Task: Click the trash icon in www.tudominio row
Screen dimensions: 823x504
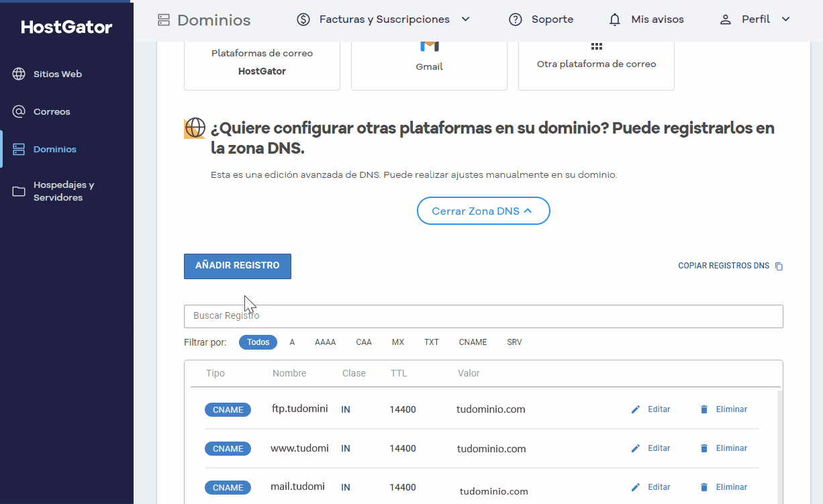Action: click(704, 448)
